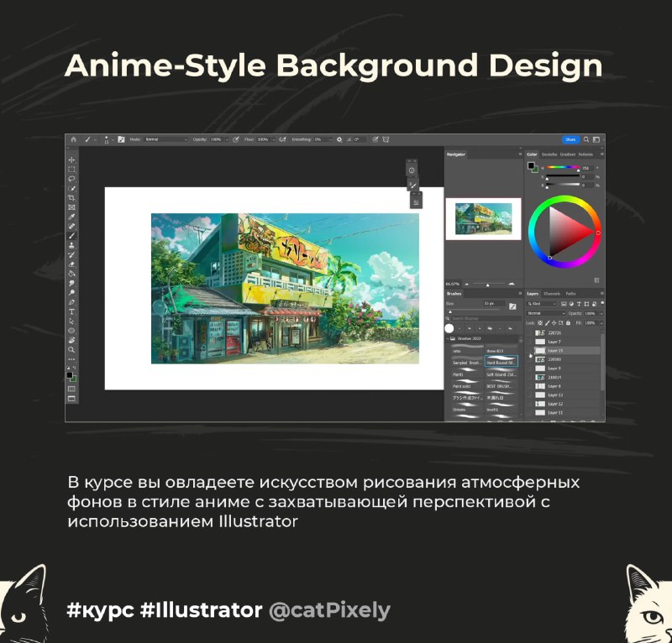The height and width of the screenshot is (643, 672).
Task: Select the Paint Bucket tool
Action: point(71,274)
